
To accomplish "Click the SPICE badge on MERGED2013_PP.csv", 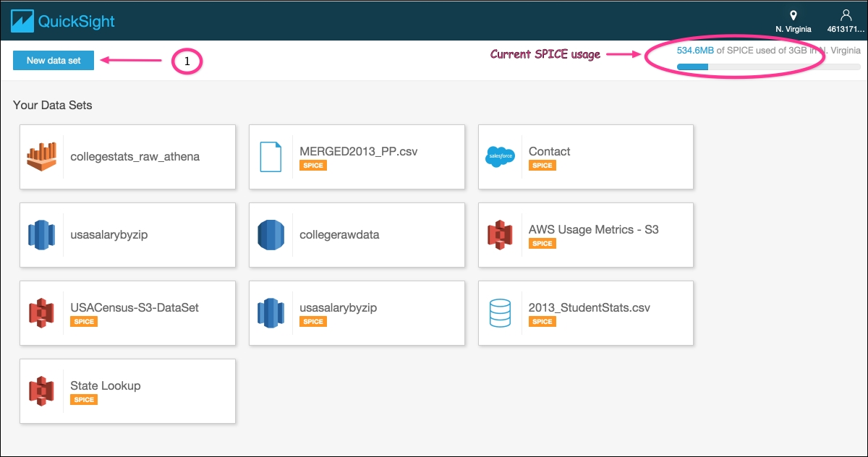I will pos(313,166).
